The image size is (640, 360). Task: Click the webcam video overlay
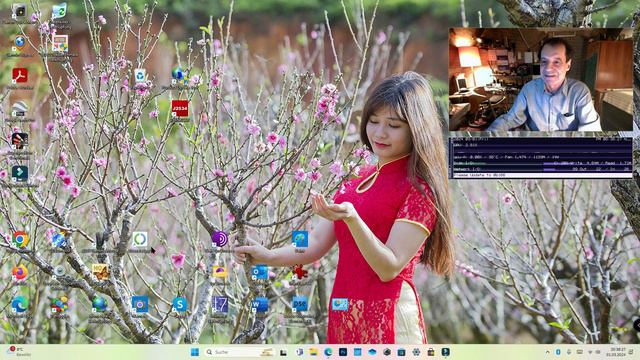541,80
